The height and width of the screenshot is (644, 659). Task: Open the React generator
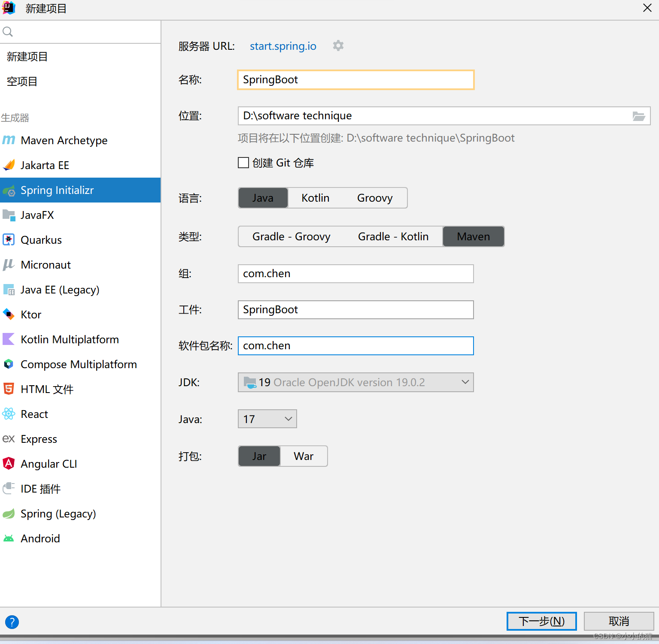pos(34,414)
